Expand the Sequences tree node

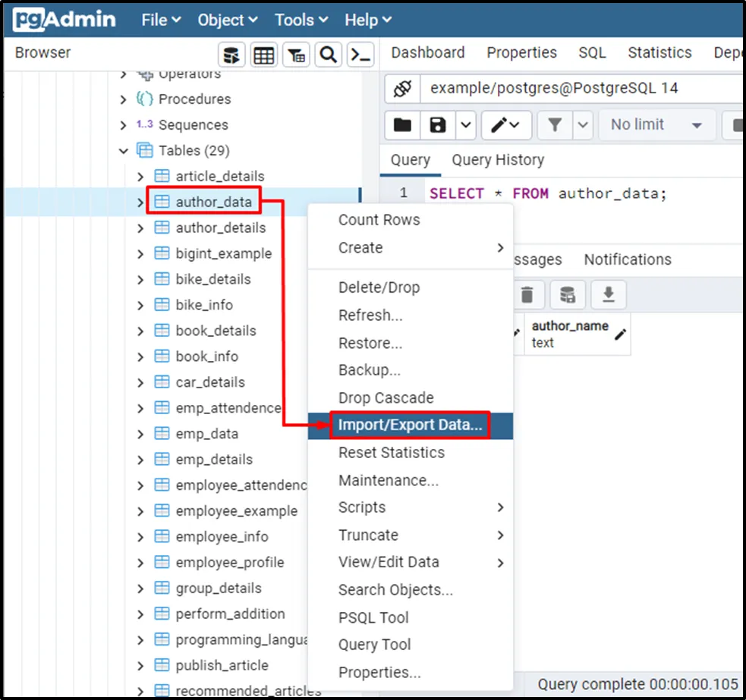pyautogui.click(x=124, y=125)
